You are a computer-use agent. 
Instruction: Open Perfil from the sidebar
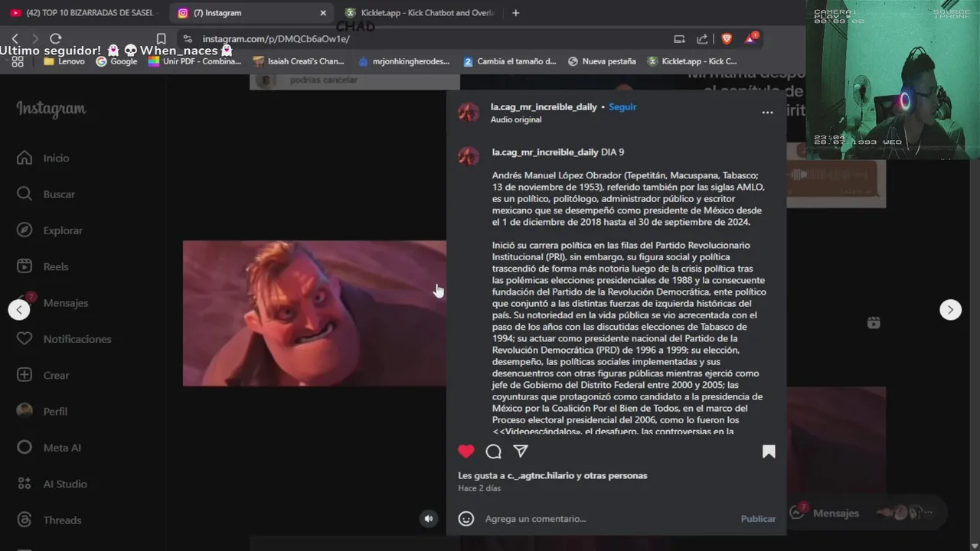pyautogui.click(x=42, y=411)
